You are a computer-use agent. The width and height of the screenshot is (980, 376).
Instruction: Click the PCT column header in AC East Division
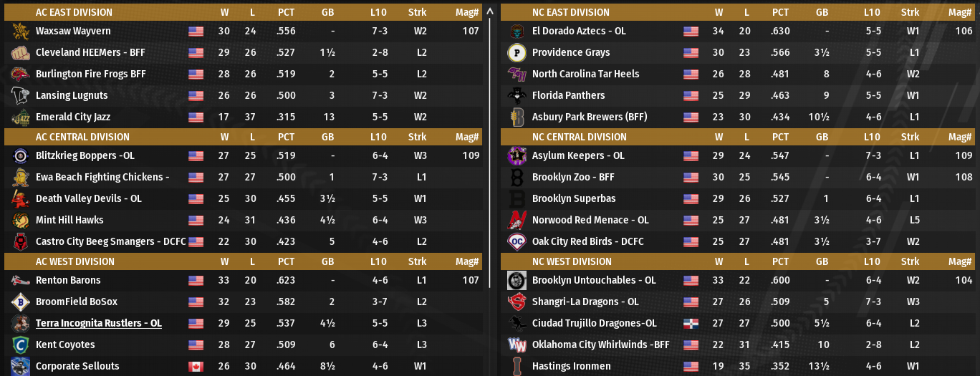click(x=286, y=12)
